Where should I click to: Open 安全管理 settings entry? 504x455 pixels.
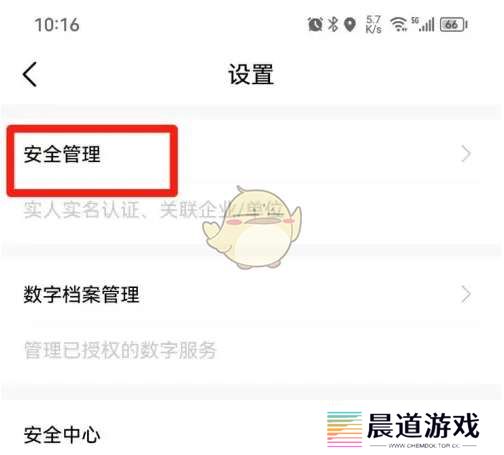[252, 154]
